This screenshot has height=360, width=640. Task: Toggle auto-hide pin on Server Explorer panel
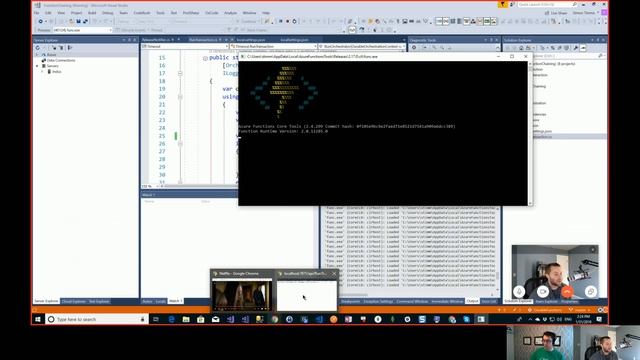pyautogui.click(x=129, y=40)
